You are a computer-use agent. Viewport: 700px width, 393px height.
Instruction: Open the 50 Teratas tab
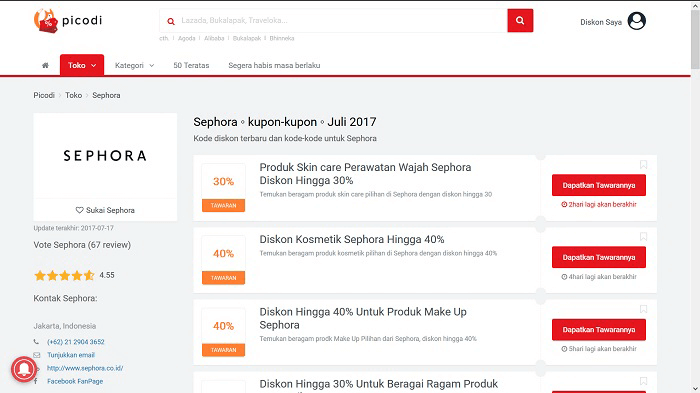pyautogui.click(x=191, y=65)
